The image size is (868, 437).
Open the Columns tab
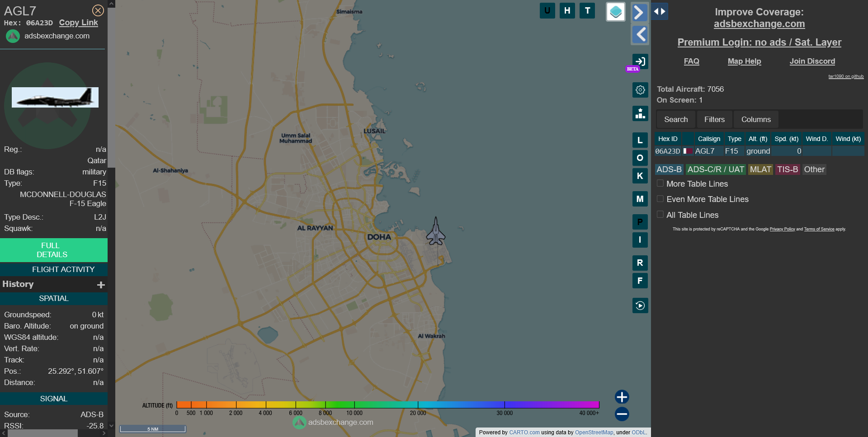[756, 119]
